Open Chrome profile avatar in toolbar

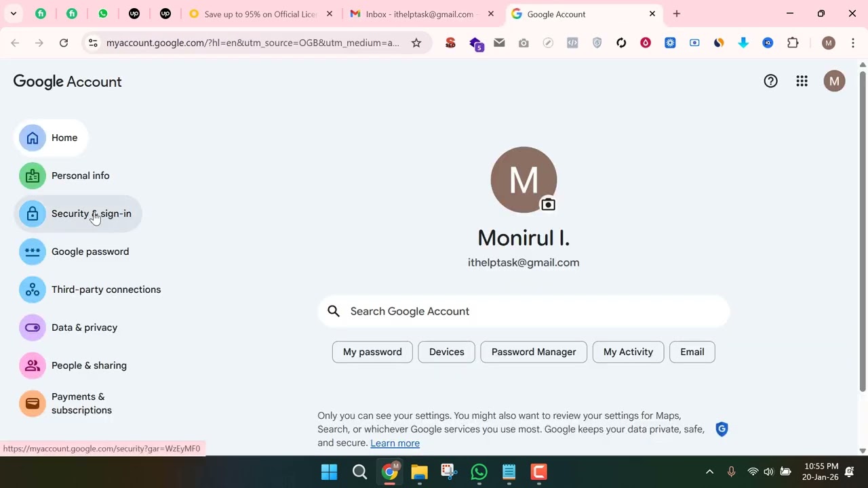coord(828,43)
